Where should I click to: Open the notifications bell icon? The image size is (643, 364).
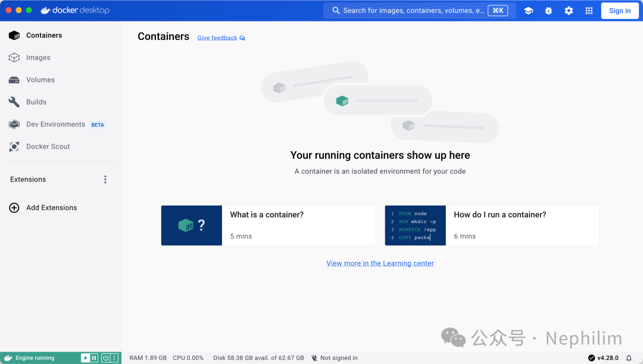click(x=629, y=358)
